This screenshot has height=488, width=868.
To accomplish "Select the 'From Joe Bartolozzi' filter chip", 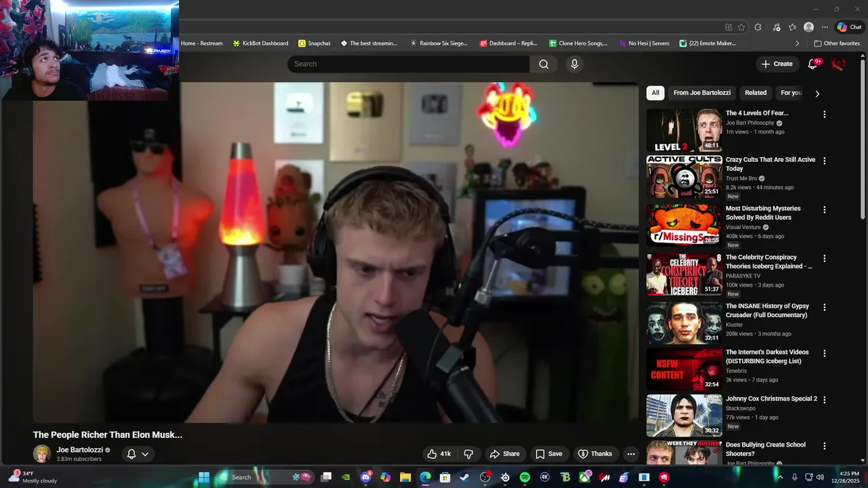I will pyautogui.click(x=702, y=93).
